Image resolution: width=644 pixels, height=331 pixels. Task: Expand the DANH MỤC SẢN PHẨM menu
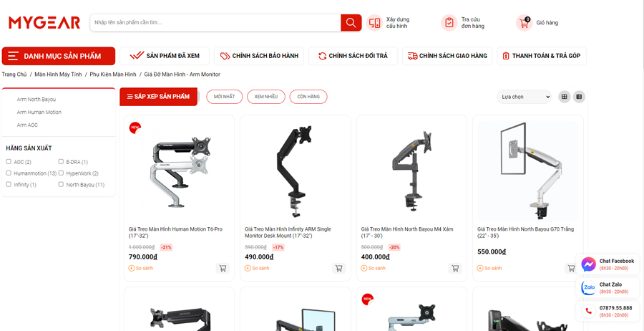pyautogui.click(x=59, y=56)
